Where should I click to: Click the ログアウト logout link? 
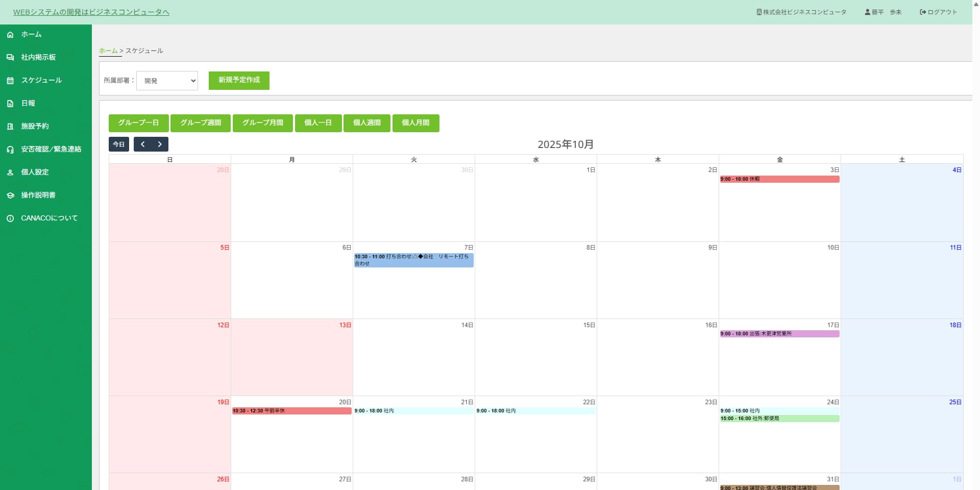click(938, 12)
